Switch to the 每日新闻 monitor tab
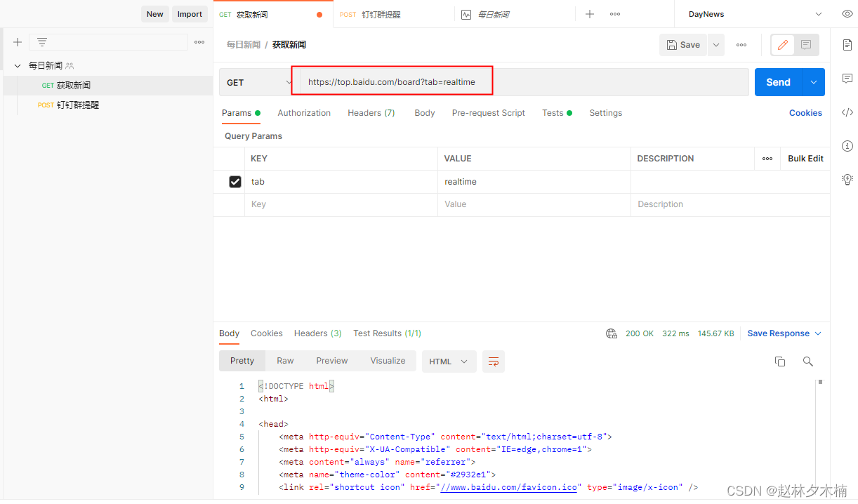This screenshot has width=858, height=504. pos(515,14)
